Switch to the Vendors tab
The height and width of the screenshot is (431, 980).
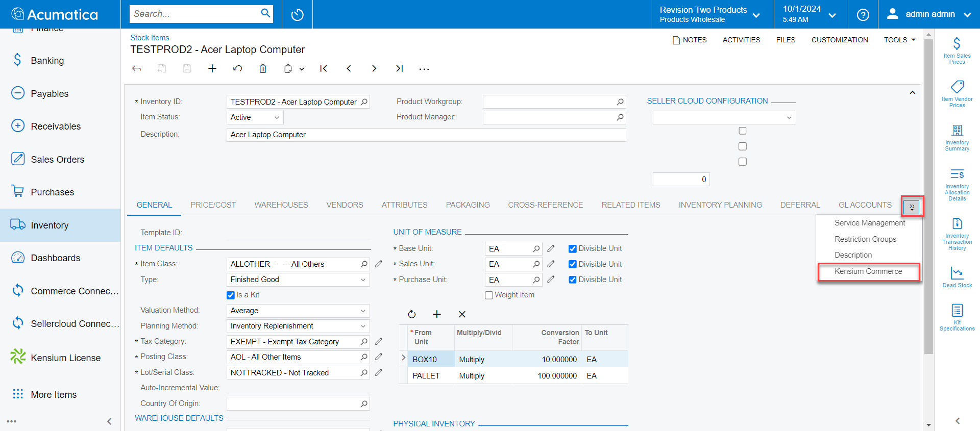[345, 205]
